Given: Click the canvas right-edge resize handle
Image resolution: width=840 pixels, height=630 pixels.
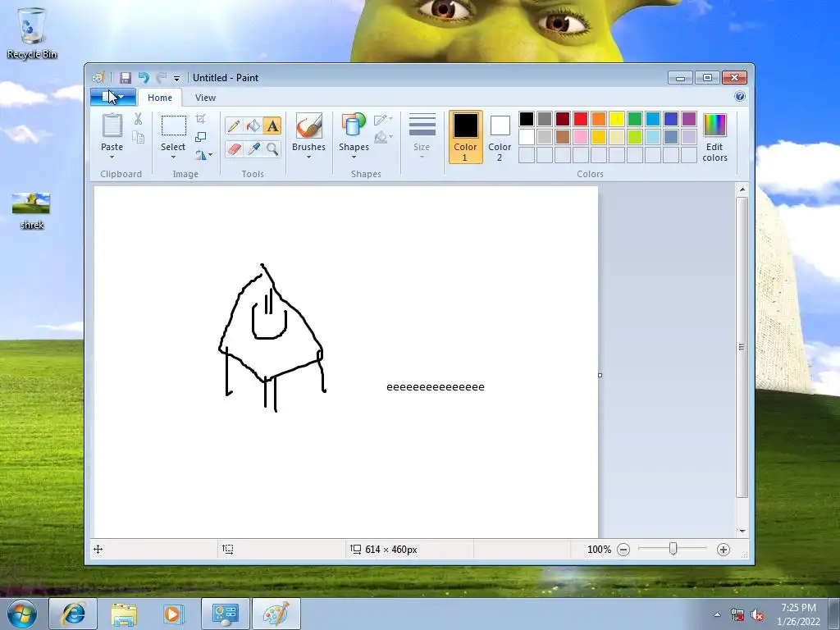Looking at the screenshot, I should click(x=600, y=375).
